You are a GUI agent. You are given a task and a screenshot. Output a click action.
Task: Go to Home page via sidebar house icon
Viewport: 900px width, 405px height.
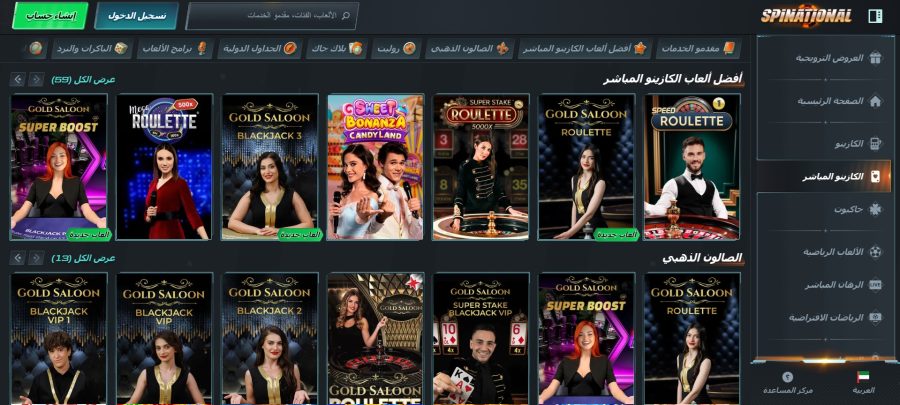click(875, 101)
